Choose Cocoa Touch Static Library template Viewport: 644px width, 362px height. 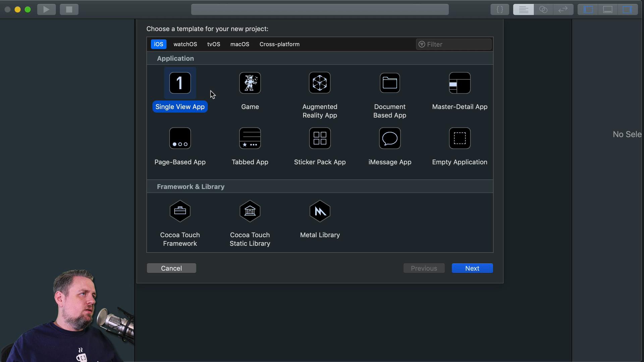(250, 211)
